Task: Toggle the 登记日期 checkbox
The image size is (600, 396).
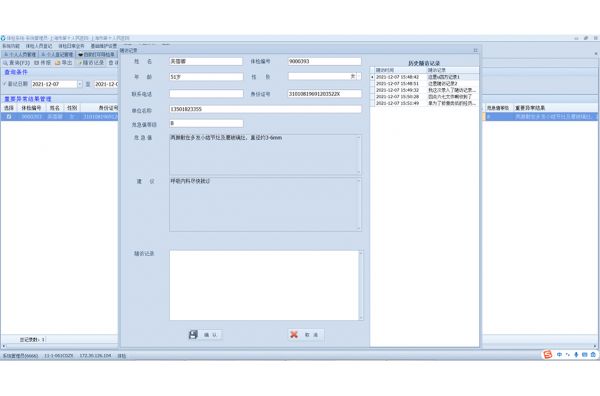Action: 5,84
